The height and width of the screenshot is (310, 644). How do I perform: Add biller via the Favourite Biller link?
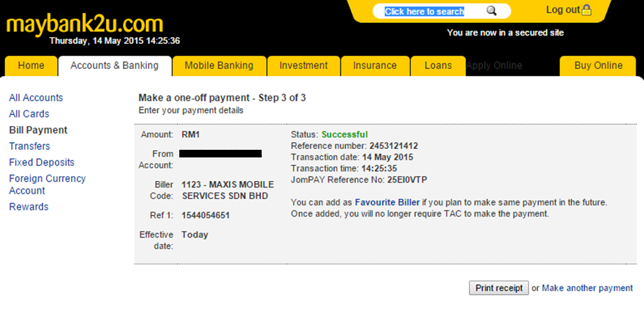click(387, 203)
